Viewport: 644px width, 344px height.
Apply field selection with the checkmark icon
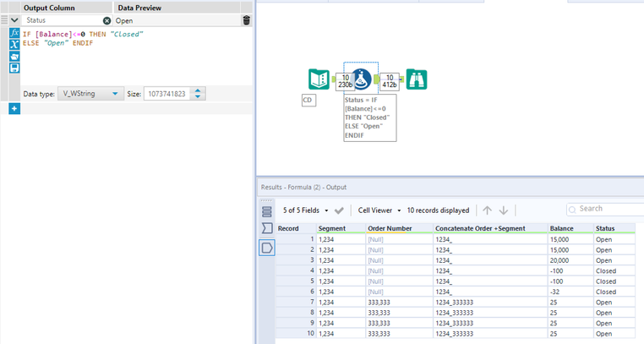(339, 210)
